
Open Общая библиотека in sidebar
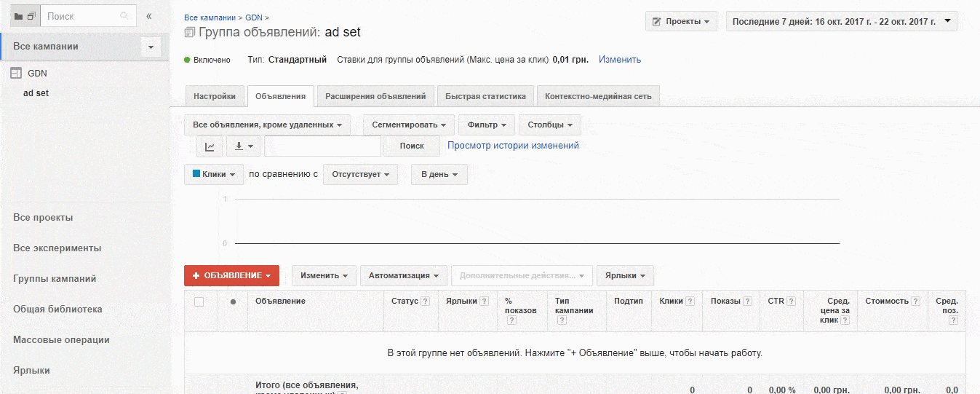57,310
